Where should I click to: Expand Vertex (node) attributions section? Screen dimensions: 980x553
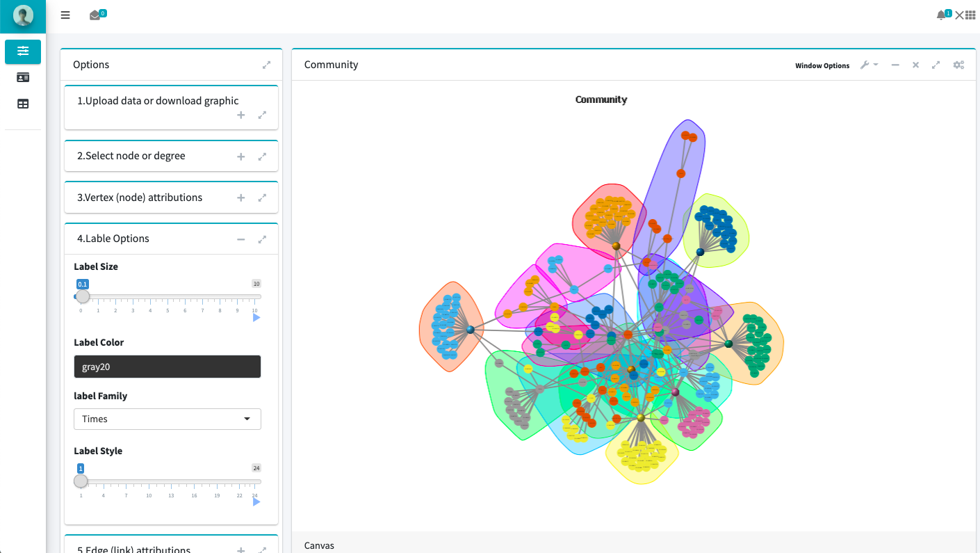tap(241, 198)
